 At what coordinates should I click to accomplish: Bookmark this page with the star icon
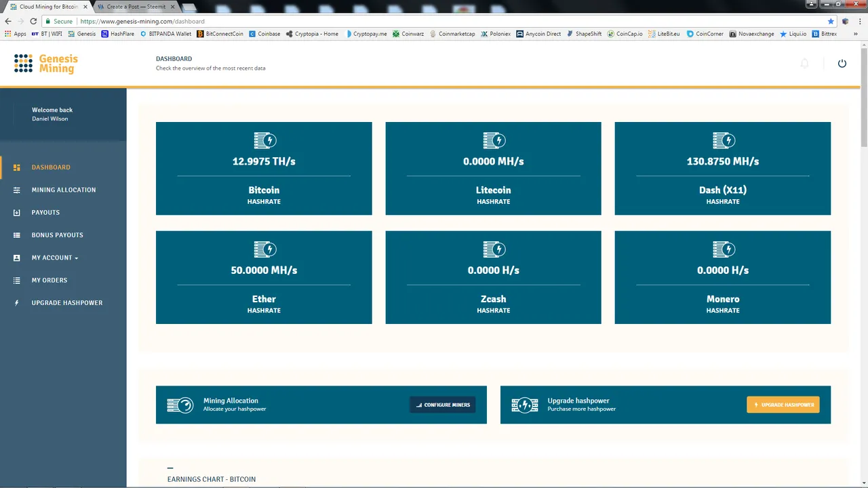(831, 21)
